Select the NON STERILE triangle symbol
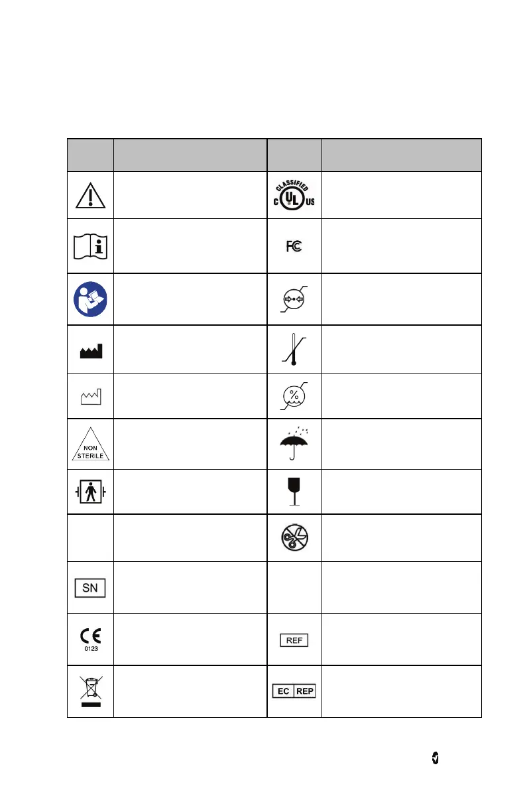Screen dimensions: 525x812 click(90, 444)
